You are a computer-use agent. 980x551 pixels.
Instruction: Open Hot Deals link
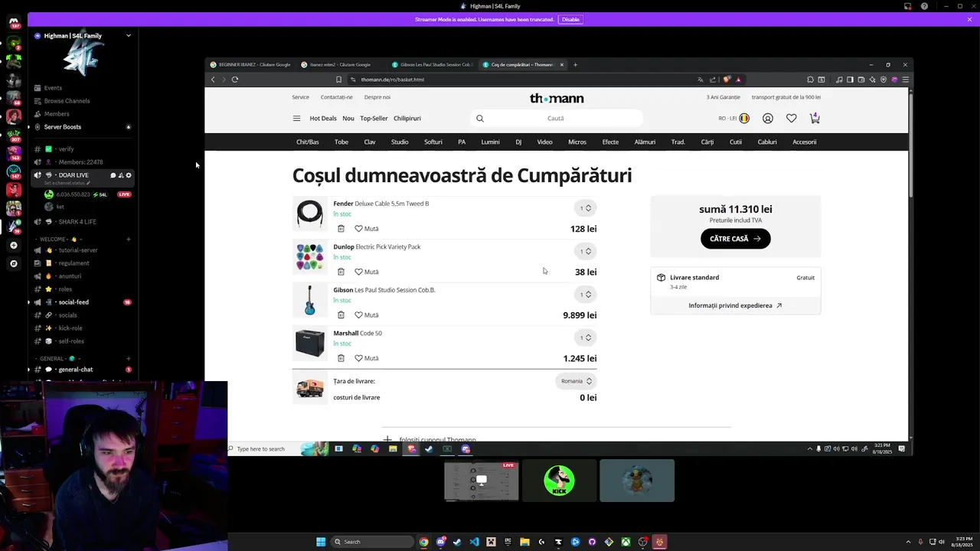click(323, 119)
